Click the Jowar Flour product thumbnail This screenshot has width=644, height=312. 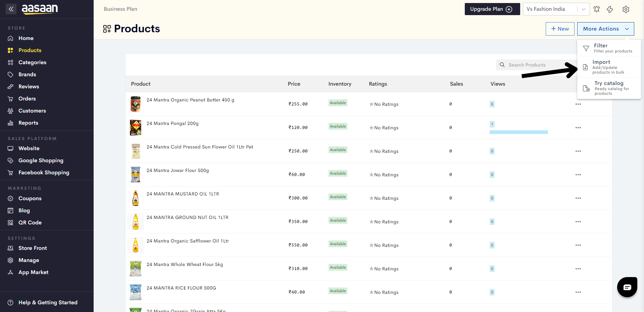(x=136, y=175)
